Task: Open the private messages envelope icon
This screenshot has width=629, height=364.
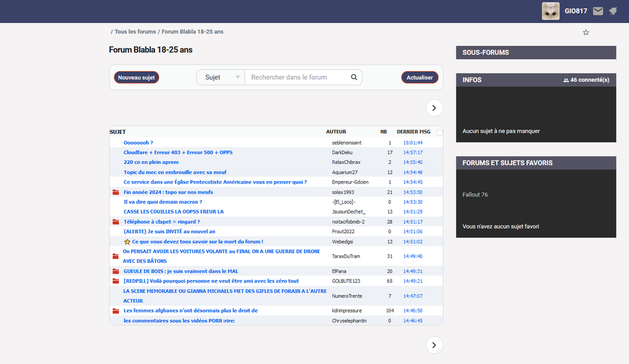Action: click(x=598, y=11)
